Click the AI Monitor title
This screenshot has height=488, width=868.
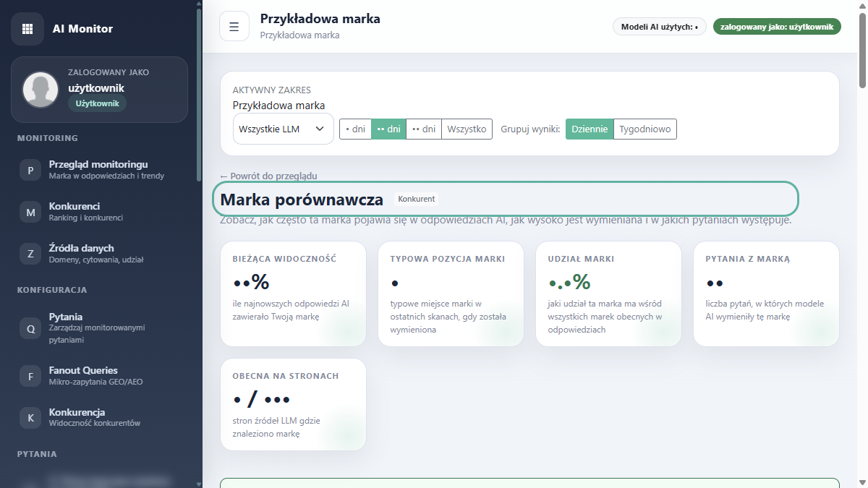[x=82, y=29]
